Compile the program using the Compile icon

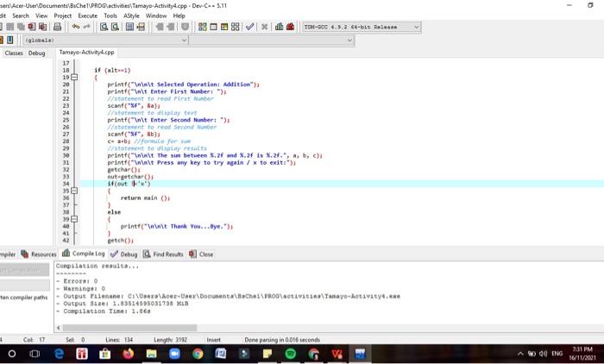click(x=203, y=27)
